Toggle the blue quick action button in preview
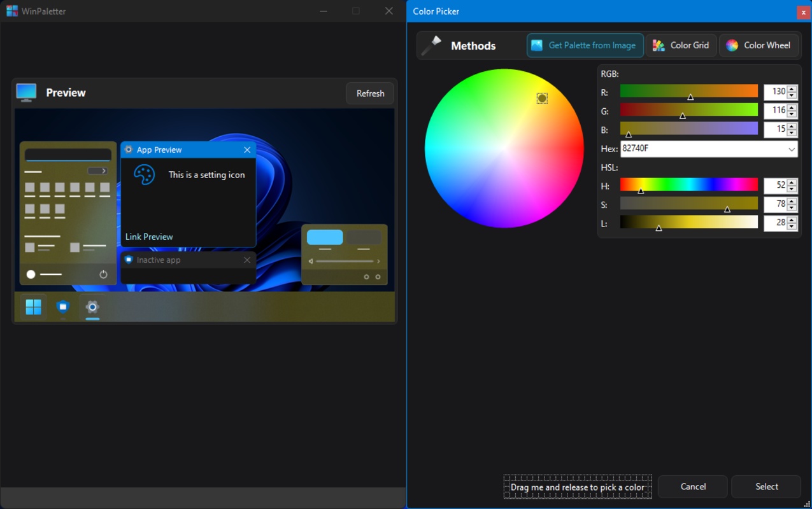The image size is (812, 509). click(325, 237)
